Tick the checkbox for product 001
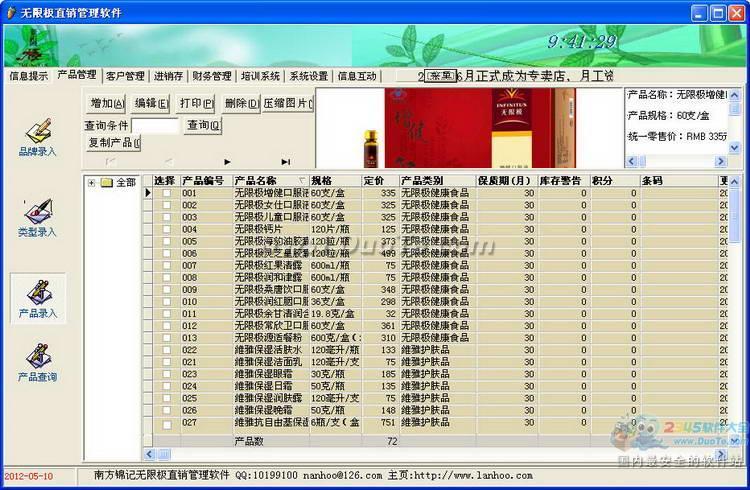Screen dimensions: 750x490 (x=166, y=193)
